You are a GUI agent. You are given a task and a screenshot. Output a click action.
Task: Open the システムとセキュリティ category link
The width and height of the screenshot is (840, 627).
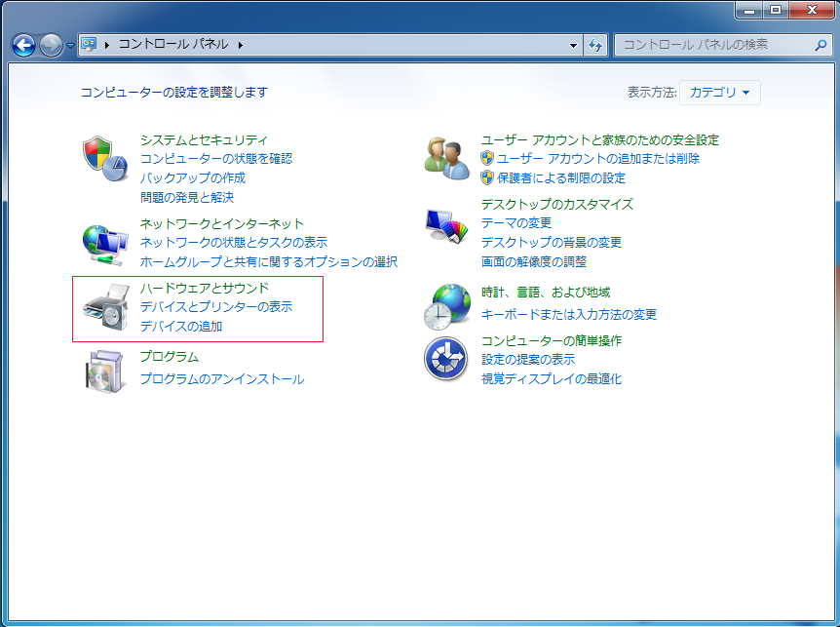[x=204, y=139]
